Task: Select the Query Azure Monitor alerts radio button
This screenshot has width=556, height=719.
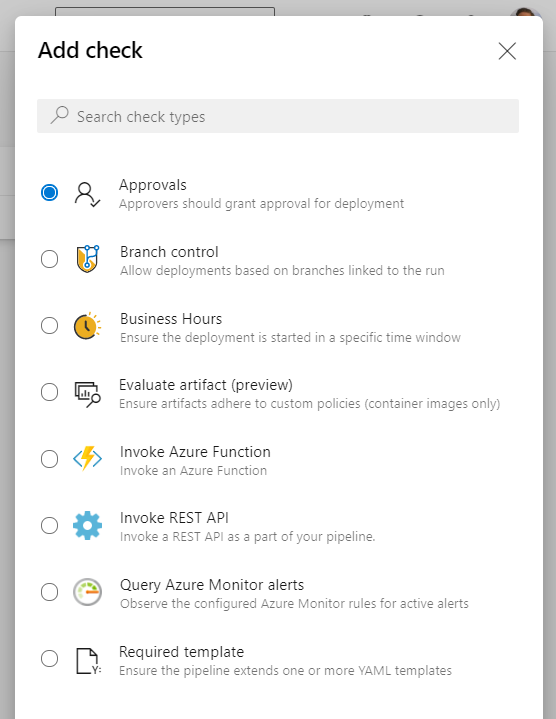Action: (50, 592)
